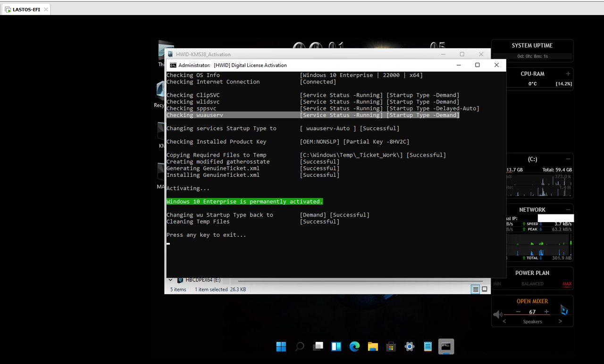Viewport: 604px width, 364px height.
Task: Open Settings gear on taskbar
Action: pyautogui.click(x=410, y=347)
